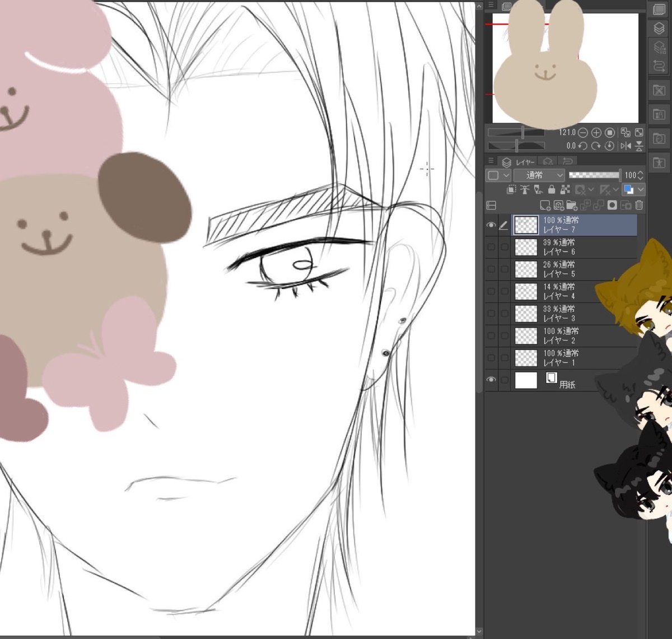Screen dimensions: 672x639
Task: Click the layer opacity slider
Action: 595,175
